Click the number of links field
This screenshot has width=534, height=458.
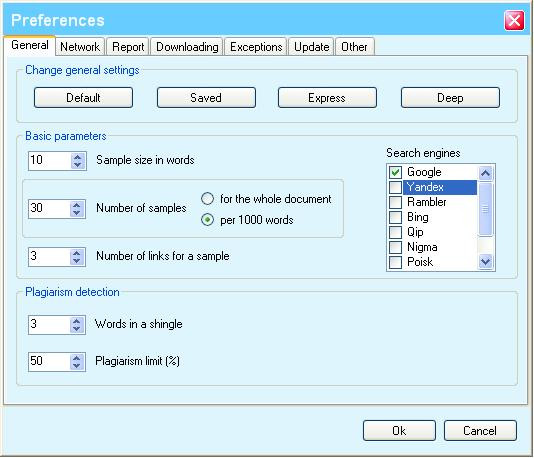50,257
